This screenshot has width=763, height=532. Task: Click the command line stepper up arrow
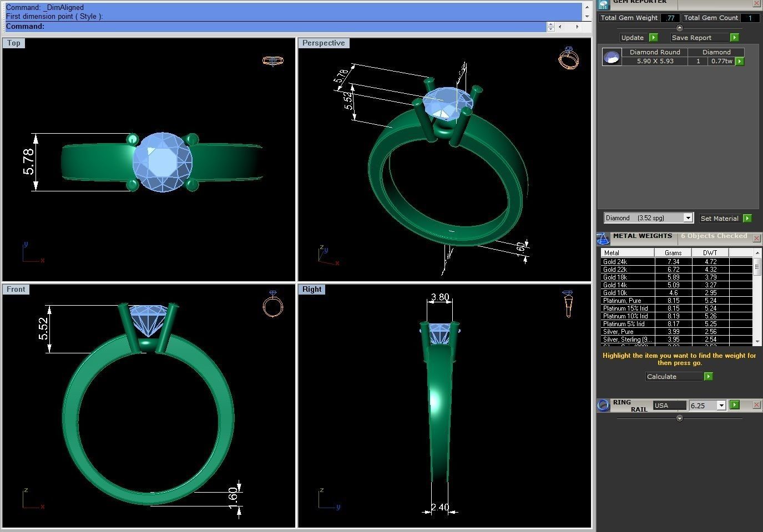pyautogui.click(x=550, y=24)
